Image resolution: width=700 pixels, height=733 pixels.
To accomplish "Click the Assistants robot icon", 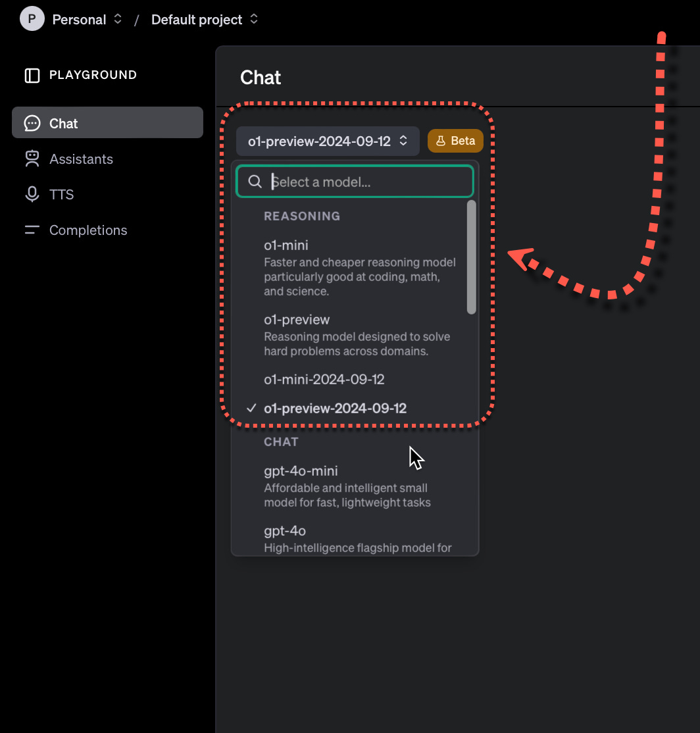I will coord(32,159).
